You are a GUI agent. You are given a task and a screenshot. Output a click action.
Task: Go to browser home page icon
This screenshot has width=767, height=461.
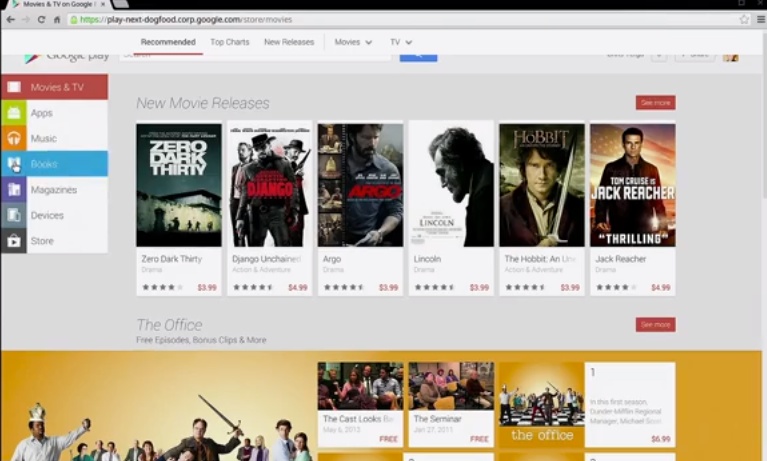57,20
